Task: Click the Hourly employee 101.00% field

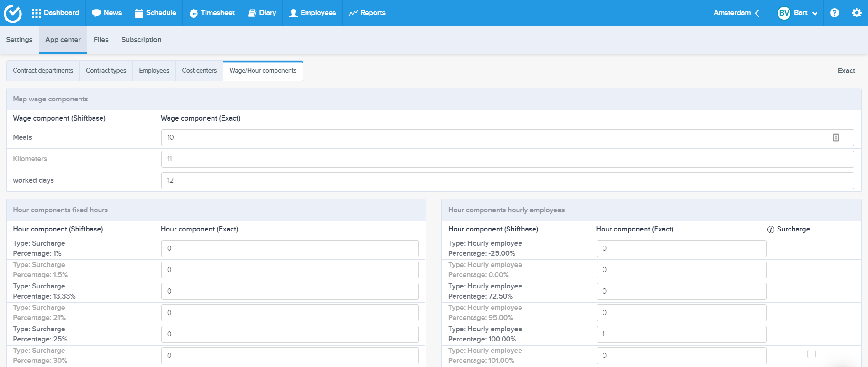Action: (x=682, y=356)
